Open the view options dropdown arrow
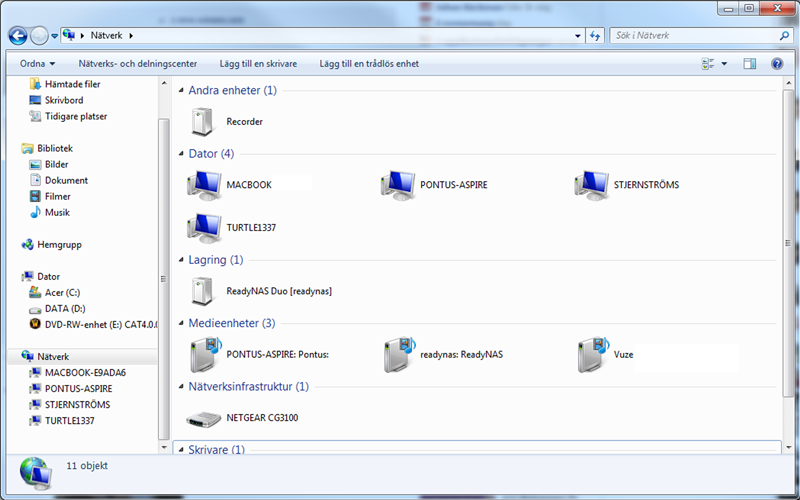This screenshot has width=800, height=500. point(724,64)
